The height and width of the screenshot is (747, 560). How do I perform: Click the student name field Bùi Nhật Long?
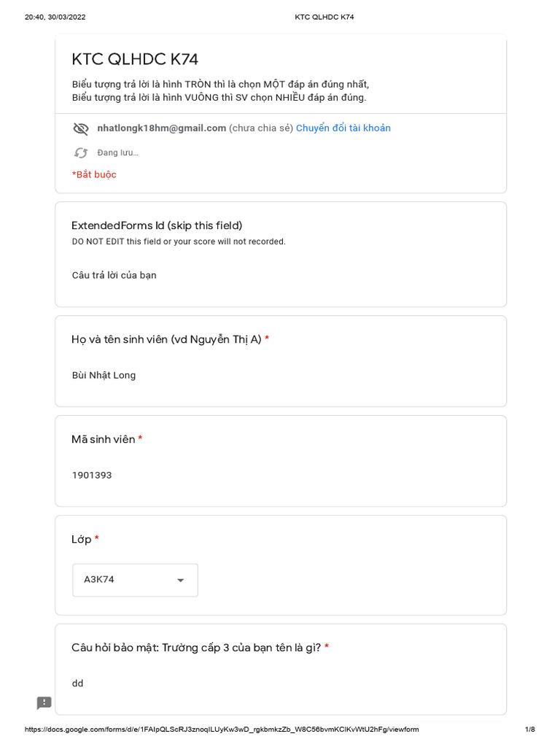click(104, 375)
